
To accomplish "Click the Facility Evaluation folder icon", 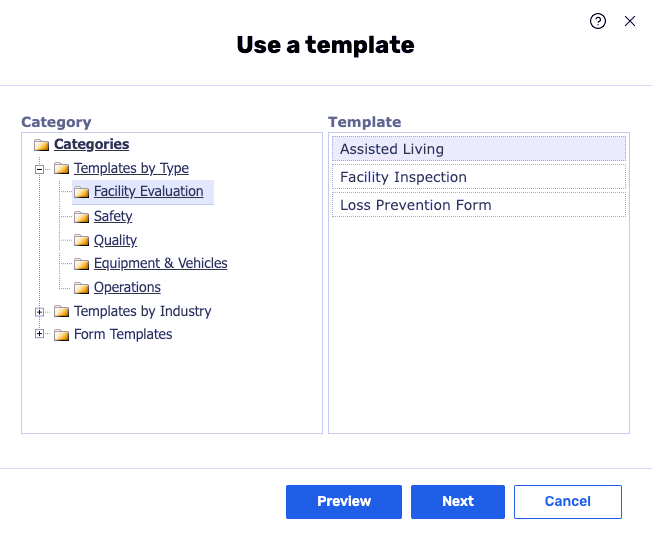I will click(81, 192).
